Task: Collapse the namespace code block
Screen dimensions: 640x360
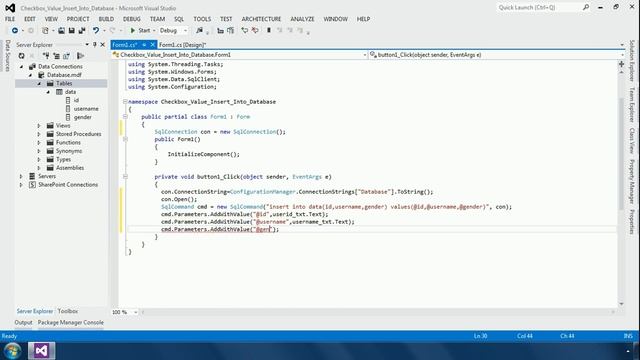Action: point(125,102)
